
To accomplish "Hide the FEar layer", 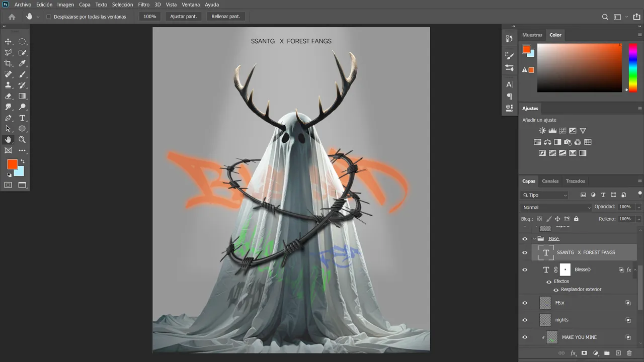I will pyautogui.click(x=525, y=303).
